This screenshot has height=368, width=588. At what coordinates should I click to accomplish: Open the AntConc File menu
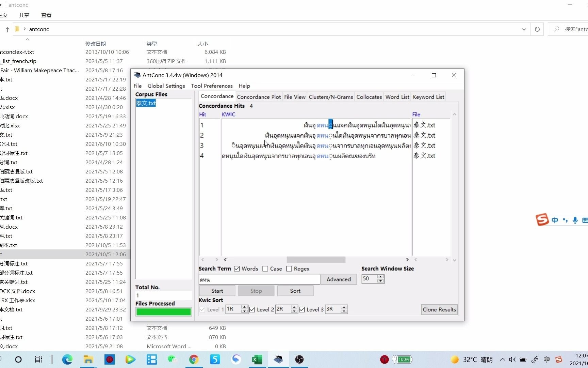coord(137,86)
